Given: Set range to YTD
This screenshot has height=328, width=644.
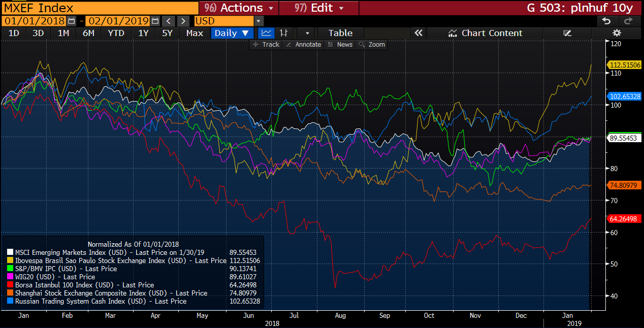Looking at the screenshot, I should coord(116,33).
